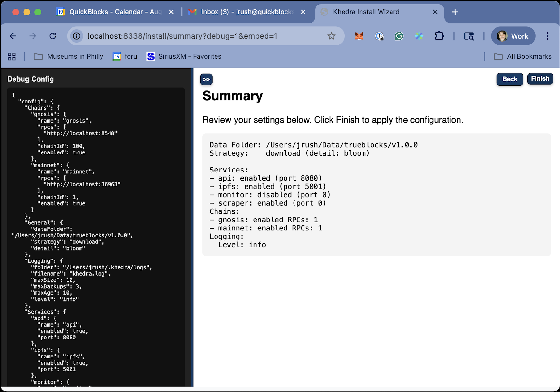Close the QuickBlocks Calendar tab
560x392 pixels.
[171, 12]
